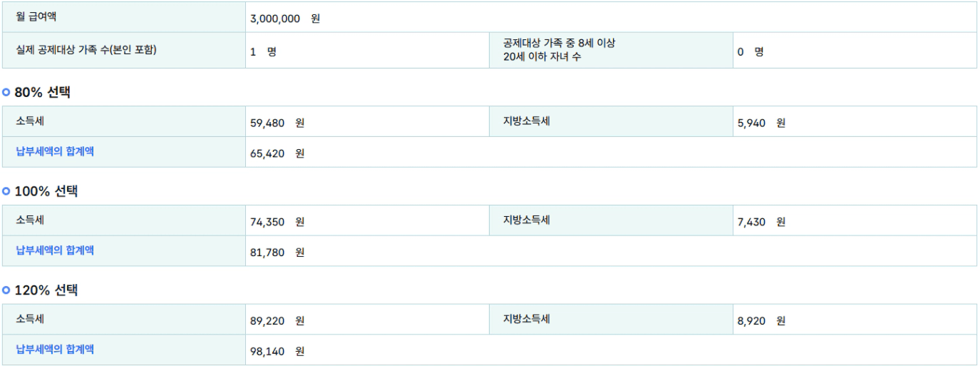This screenshot has width=980, height=366.
Task: Click the bullet icon beside 80% 선택
Action: [6, 92]
